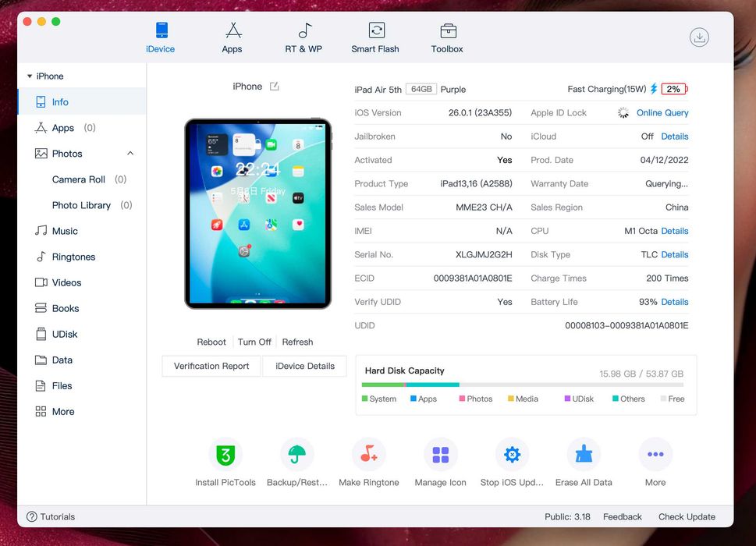Viewport: 756px width, 546px height.
Task: Click the serial number XLGJMJ2G2H
Action: pos(484,254)
